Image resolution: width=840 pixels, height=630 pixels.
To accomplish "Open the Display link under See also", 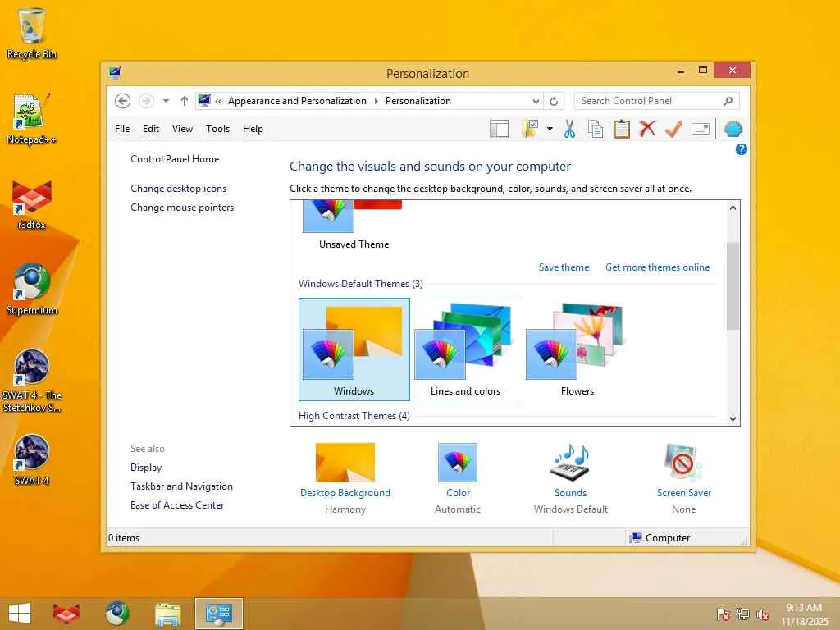I will (x=146, y=468).
